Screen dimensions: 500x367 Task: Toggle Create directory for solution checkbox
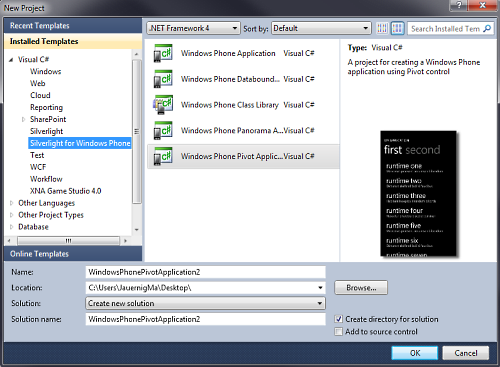[338, 319]
